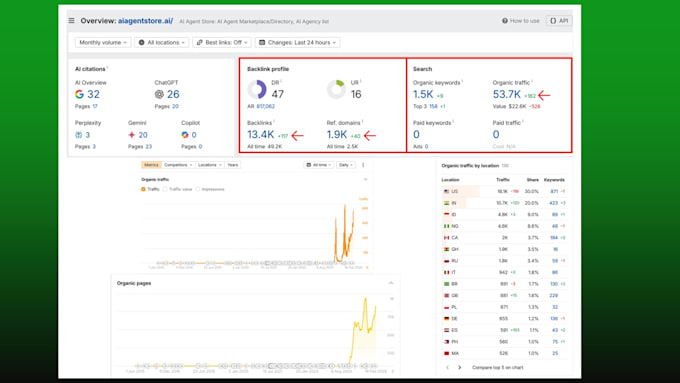This screenshot has width=680, height=383.
Task: Open the aiagentstore.ai/ domain link
Action: (x=145, y=20)
